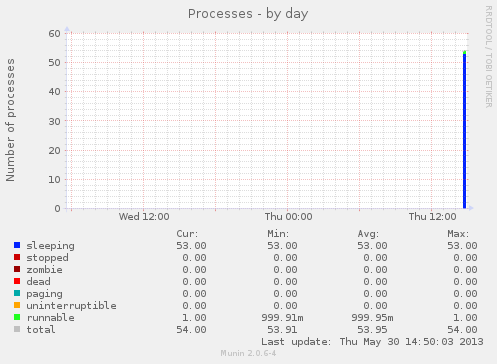Click the Last update timestamp text

click(372, 342)
